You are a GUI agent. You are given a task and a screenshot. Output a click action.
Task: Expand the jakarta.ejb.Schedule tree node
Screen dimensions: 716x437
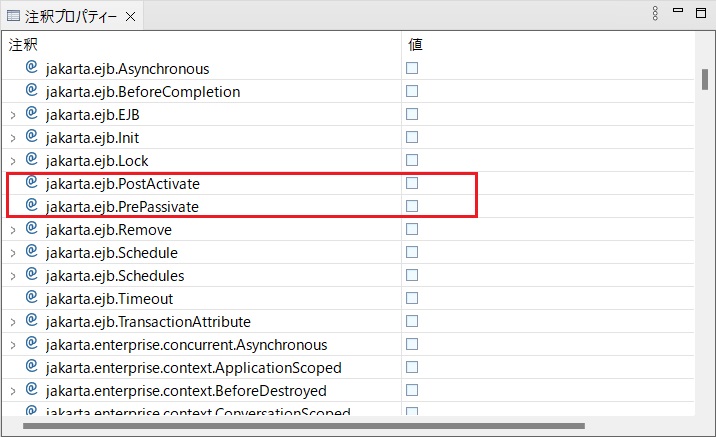click(13, 253)
